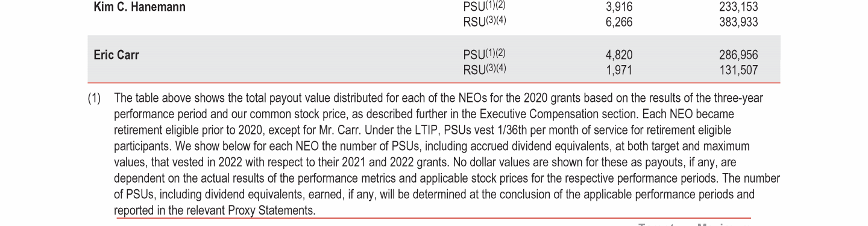Click Kim Hanemann's PSU(1)(2) label

[484, 7]
